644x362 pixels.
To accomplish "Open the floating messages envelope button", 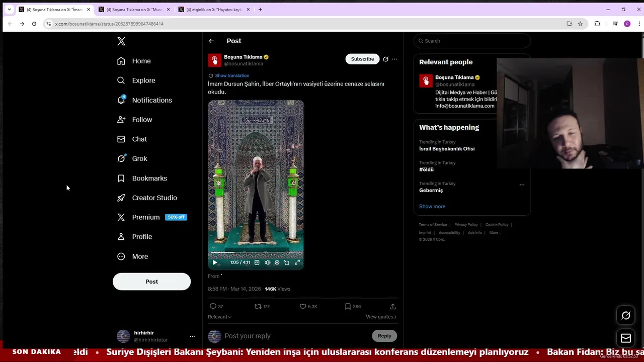I will [x=626, y=338].
